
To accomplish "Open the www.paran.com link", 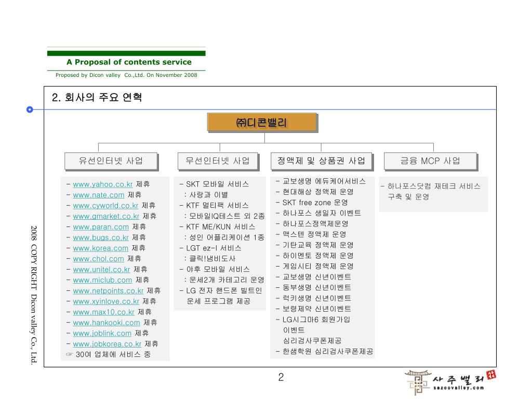I will click(x=101, y=227).
